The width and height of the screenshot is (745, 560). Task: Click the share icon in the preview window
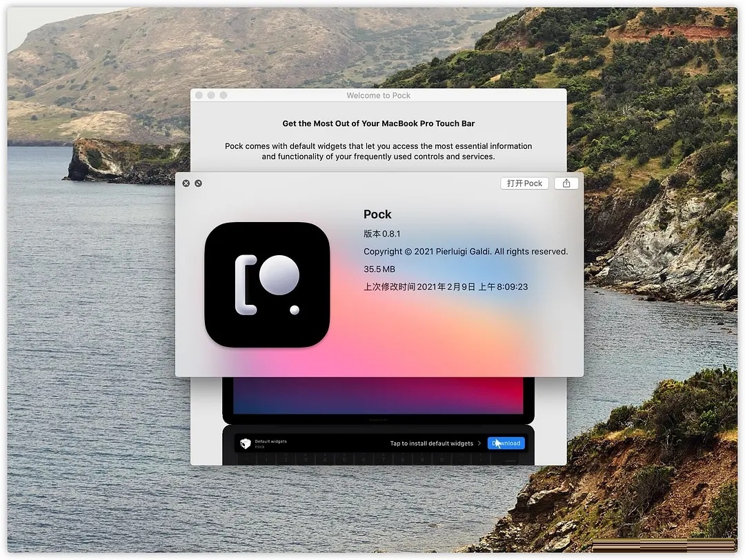566,183
